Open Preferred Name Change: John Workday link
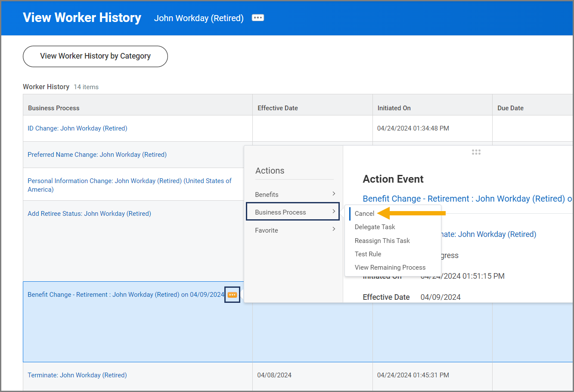 97,155
